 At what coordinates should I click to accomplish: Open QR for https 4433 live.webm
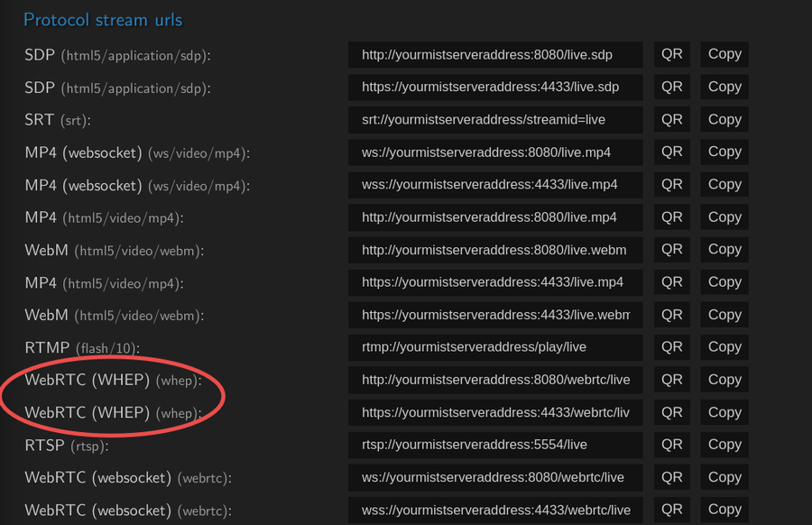click(x=671, y=315)
